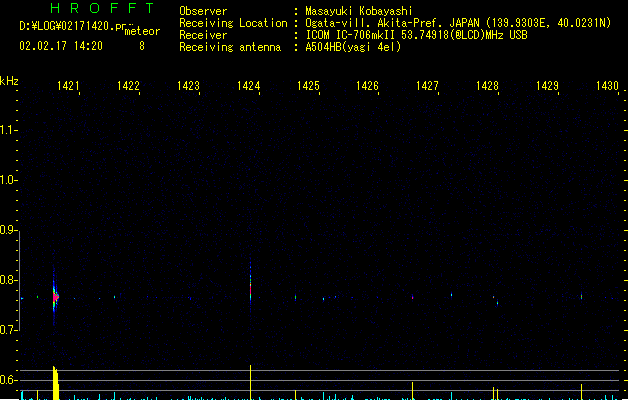Screen dimensions: 629x400
Task: Click the date stamp 02.02.17 14:20
Action: (61, 46)
